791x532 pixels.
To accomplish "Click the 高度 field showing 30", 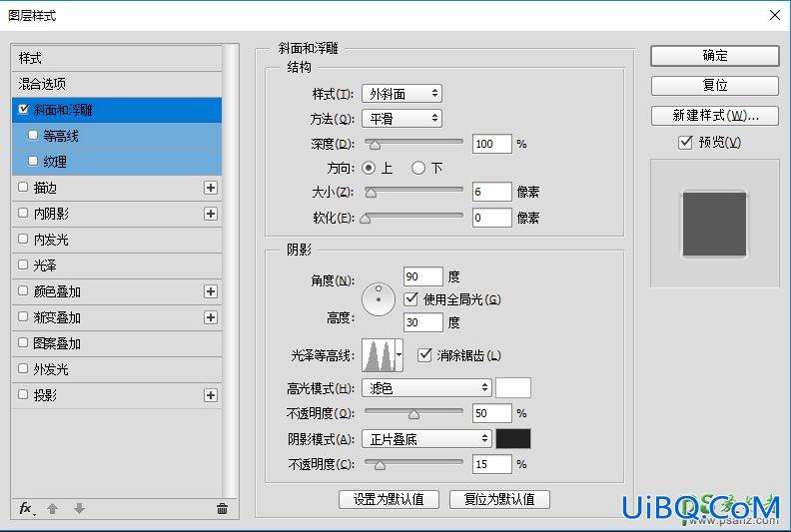I will [423, 321].
